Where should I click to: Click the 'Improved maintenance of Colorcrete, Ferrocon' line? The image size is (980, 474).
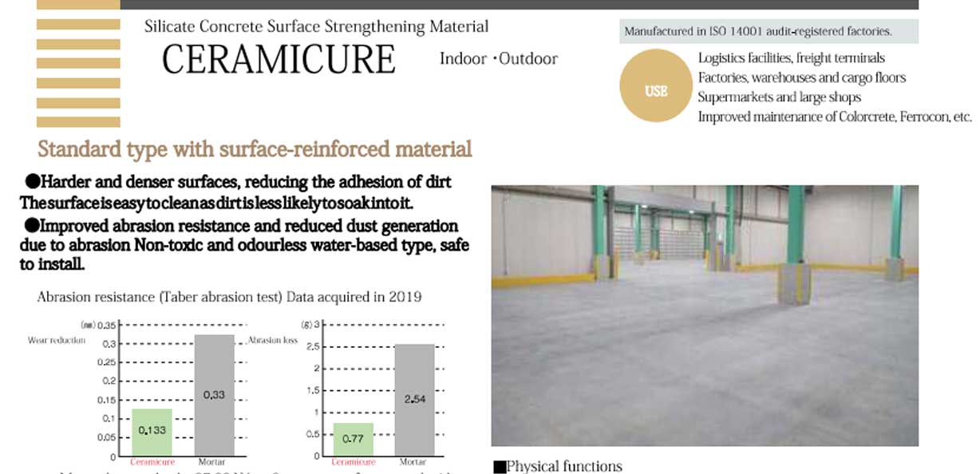click(834, 117)
